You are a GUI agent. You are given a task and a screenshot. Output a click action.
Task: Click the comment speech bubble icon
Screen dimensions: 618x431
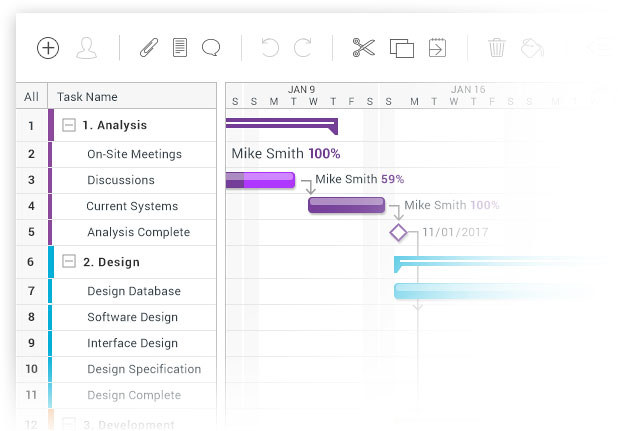(x=211, y=48)
